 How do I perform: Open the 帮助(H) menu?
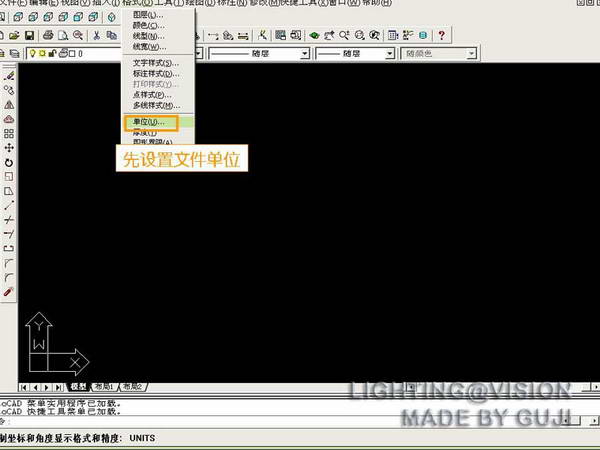click(375, 3)
